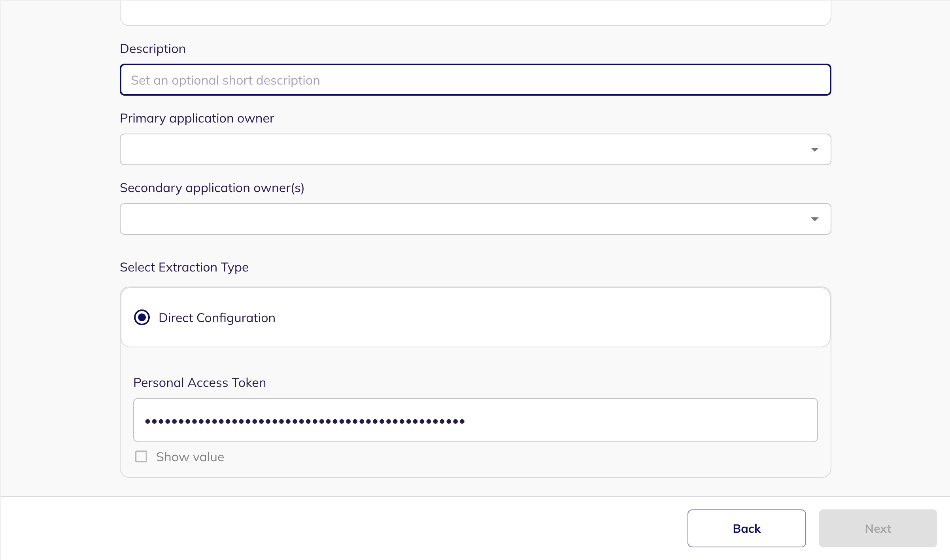Click the Personal Access Token field

pos(475,420)
